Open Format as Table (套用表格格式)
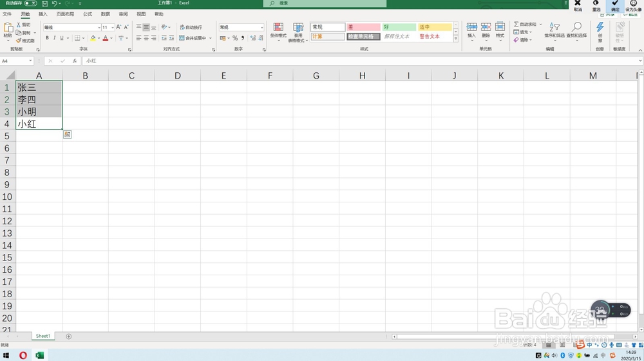 (x=298, y=32)
